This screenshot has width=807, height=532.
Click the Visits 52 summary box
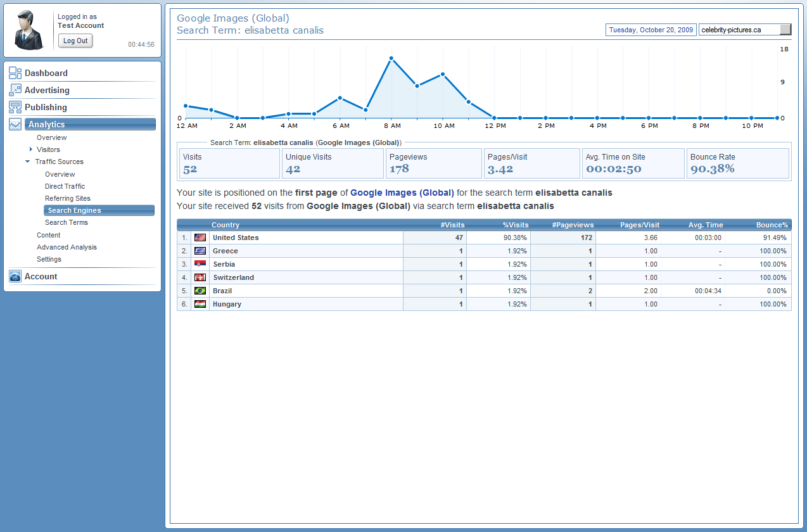coord(229,163)
